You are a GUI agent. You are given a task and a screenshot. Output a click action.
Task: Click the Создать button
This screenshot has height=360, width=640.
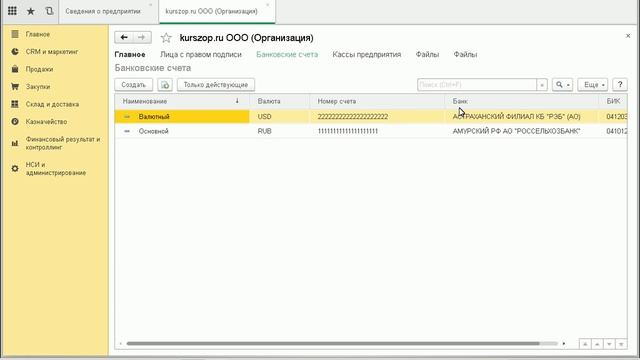coord(133,85)
